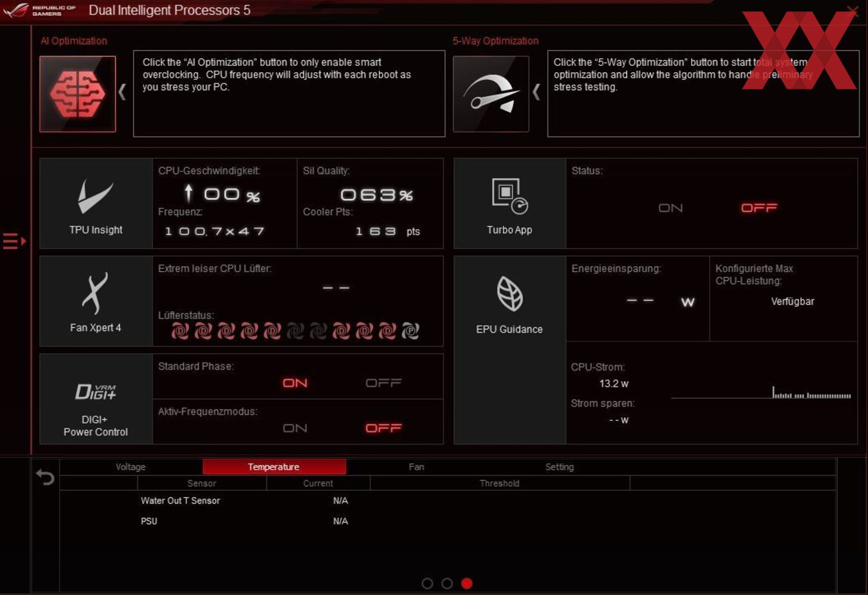Click the Energieeinsparung watt value
This screenshot has width=868, height=595.
661,301
